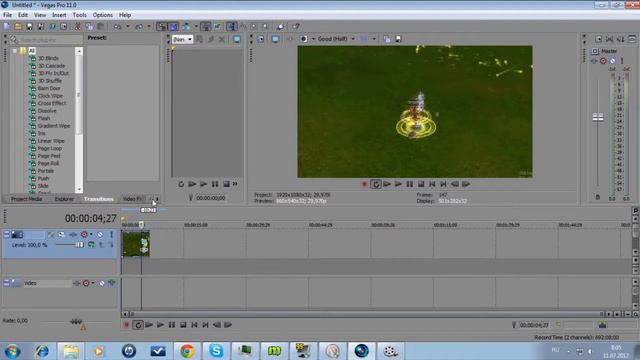
Task: Open Google Chrome from the taskbar
Action: pos(187,351)
